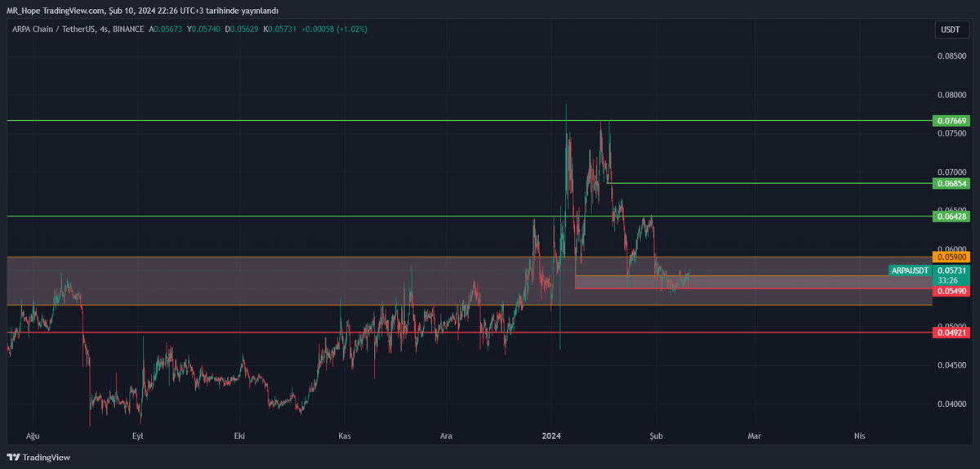
Task: Click the current price 0.05731 label
Action: (952, 270)
